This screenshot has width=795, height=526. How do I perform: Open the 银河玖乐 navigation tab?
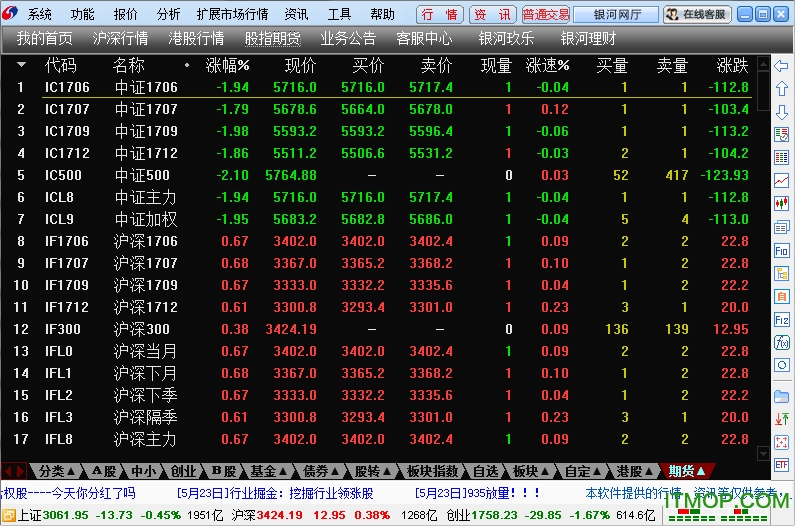tap(506, 39)
